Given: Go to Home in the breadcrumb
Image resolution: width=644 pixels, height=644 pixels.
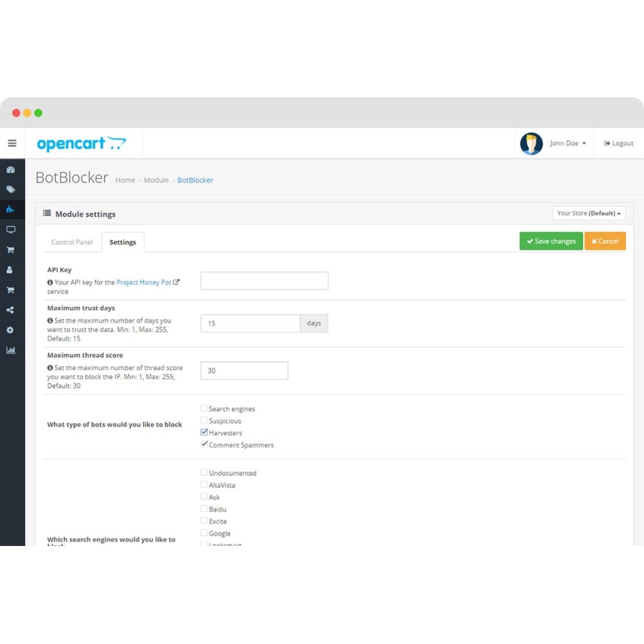Looking at the screenshot, I should pyautogui.click(x=125, y=180).
